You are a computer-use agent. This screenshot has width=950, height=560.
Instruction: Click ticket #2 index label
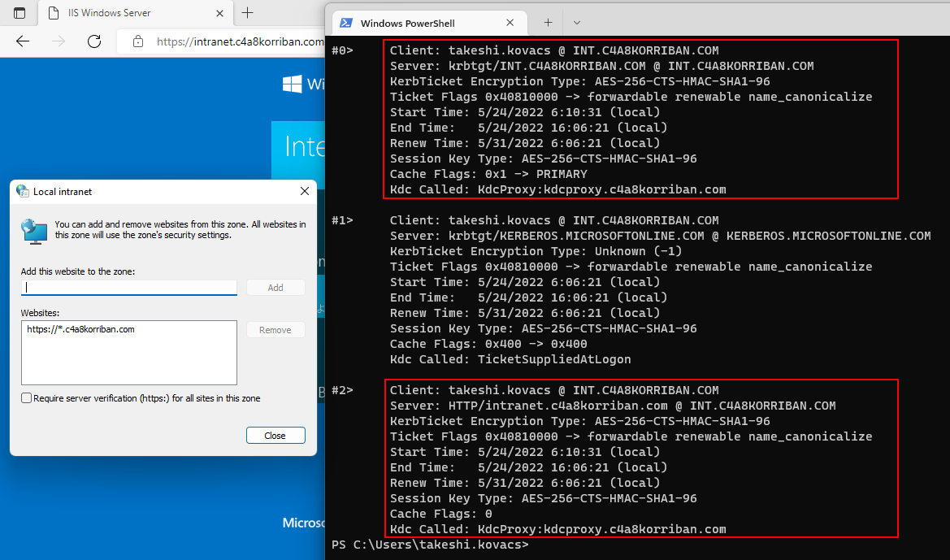pyautogui.click(x=342, y=390)
